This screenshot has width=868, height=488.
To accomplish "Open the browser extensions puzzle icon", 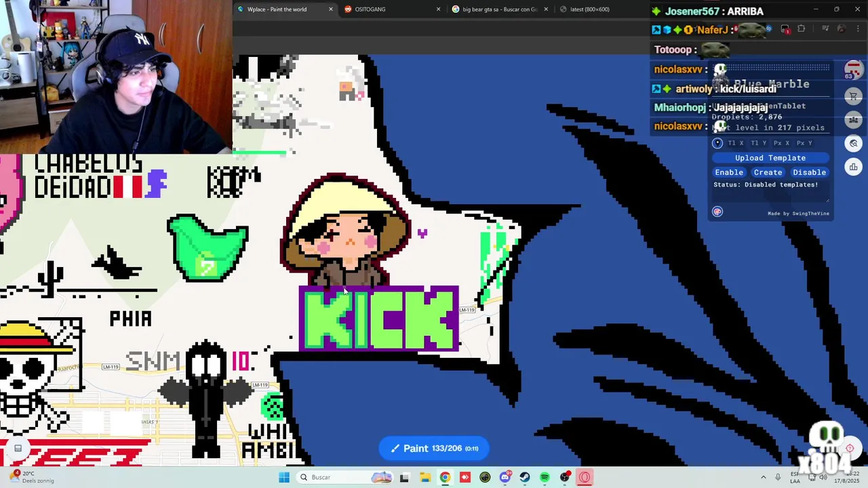I will tap(802, 29).
